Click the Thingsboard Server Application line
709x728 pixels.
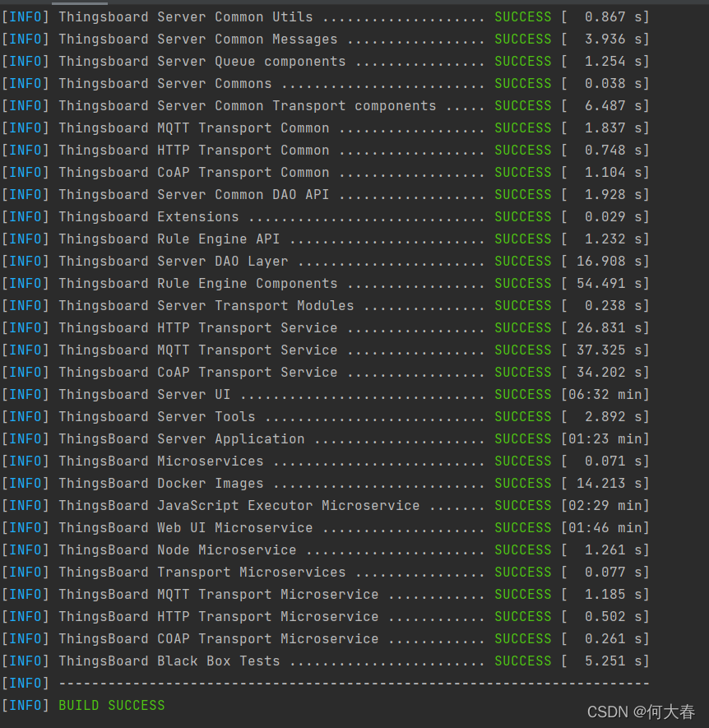pyautogui.click(x=181, y=438)
